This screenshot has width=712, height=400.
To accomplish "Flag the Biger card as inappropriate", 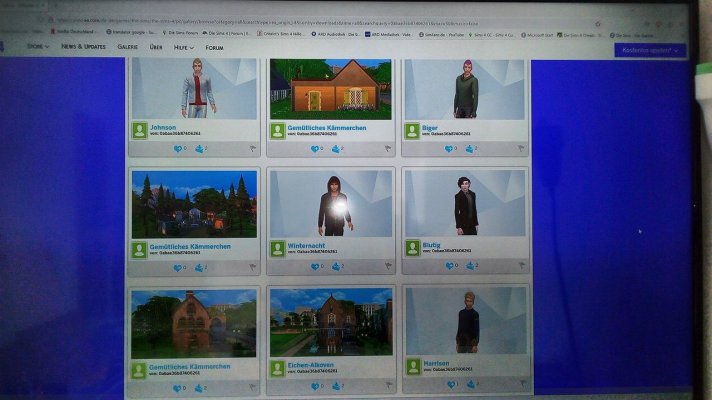I will [521, 148].
